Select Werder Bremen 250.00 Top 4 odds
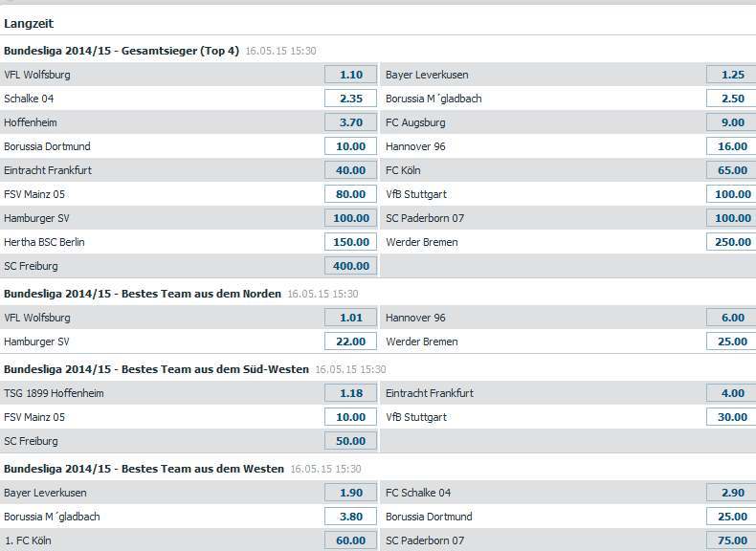The image size is (756, 551). pyautogui.click(x=731, y=242)
